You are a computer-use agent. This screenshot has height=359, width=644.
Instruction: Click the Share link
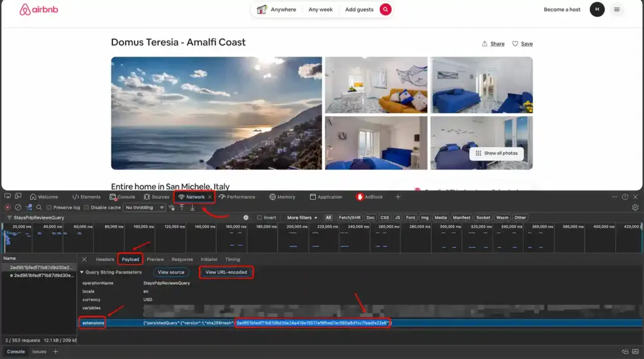coord(493,43)
